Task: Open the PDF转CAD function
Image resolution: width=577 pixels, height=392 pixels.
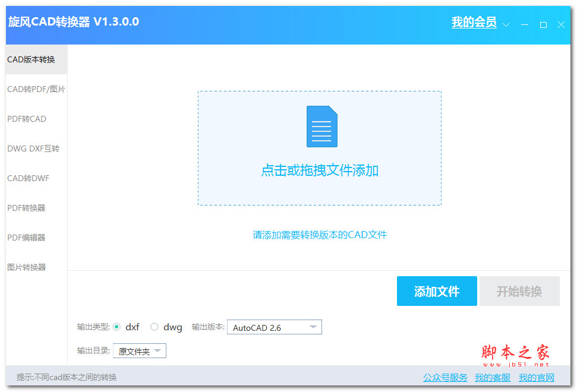Action: click(x=26, y=119)
